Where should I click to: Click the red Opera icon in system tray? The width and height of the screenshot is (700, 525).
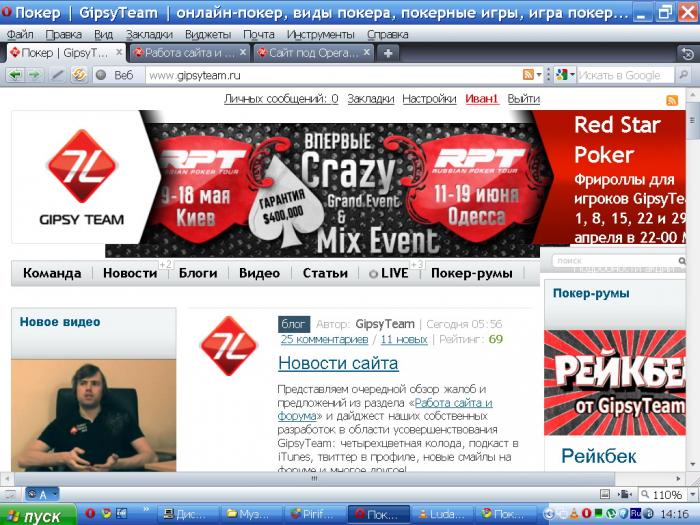point(586,514)
